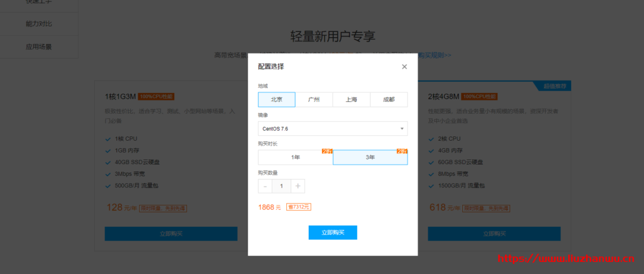
Task: Click the 2核4G8M plan title
Action: [x=443, y=97]
